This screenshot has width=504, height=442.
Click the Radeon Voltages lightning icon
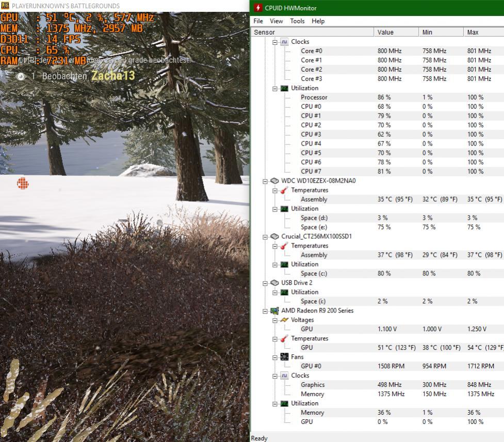coord(284,320)
